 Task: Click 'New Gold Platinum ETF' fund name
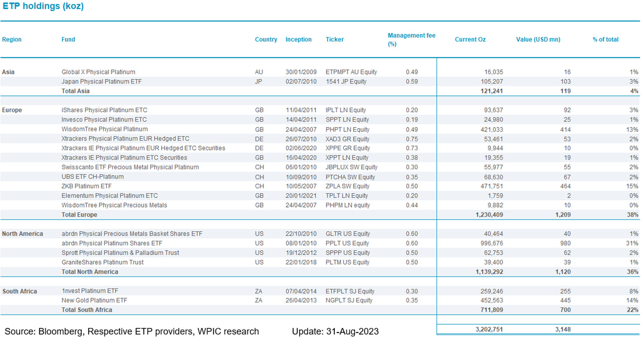(94, 300)
